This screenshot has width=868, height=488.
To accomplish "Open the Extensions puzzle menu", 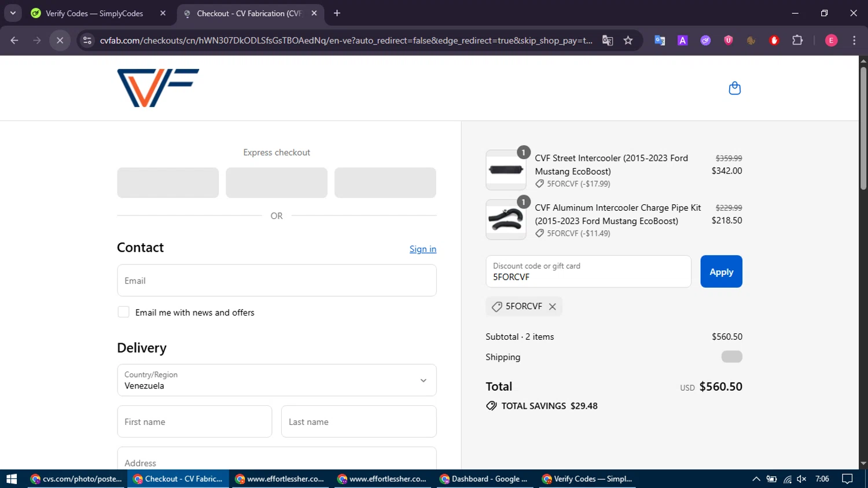I will [797, 41].
